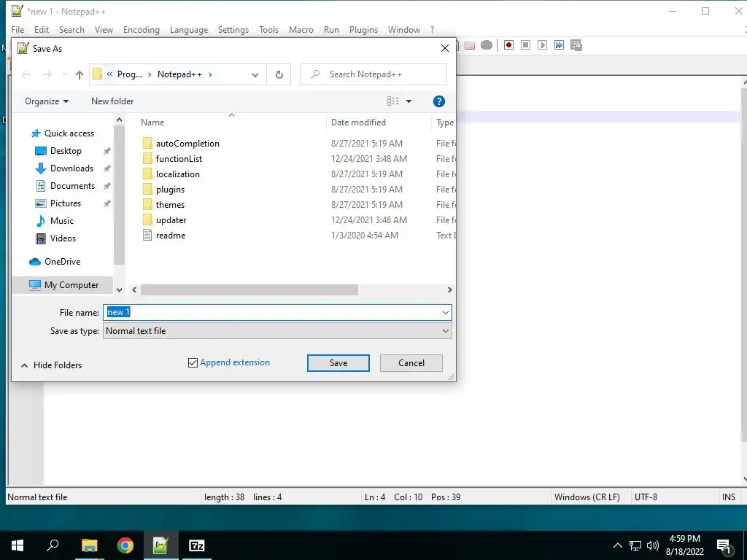This screenshot has width=747, height=560.
Task: Click the Refresh folder icon
Action: pyautogui.click(x=279, y=74)
